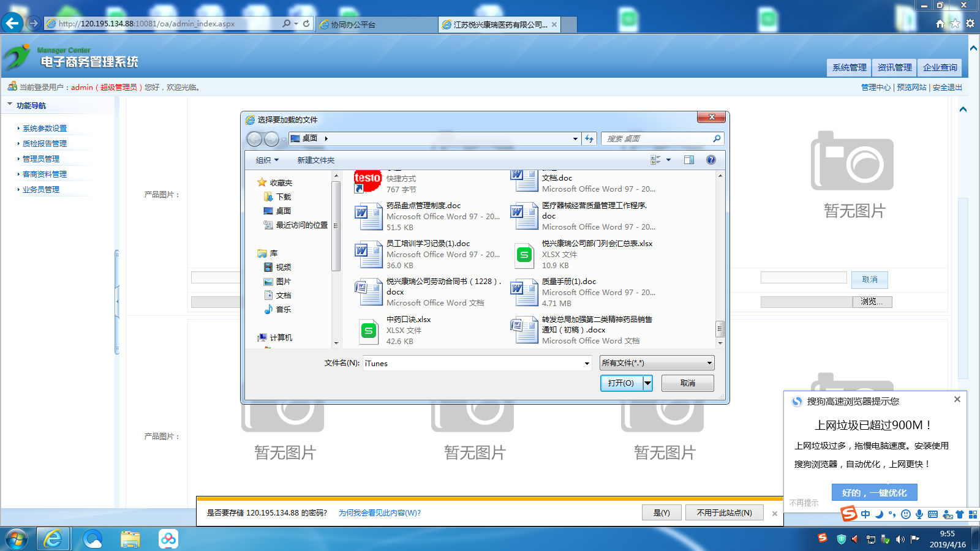Open Internet Explorer from the taskbar

pyautogui.click(x=53, y=539)
